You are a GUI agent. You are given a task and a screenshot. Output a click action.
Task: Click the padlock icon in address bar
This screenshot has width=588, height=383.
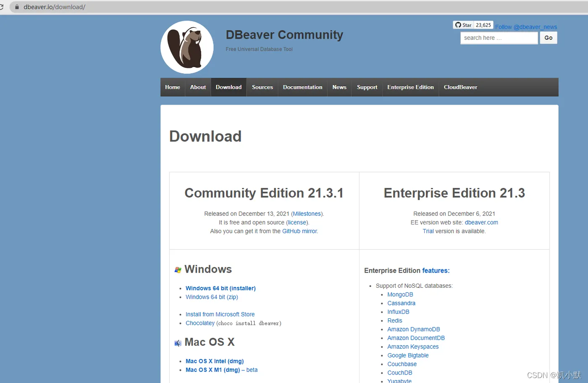17,7
